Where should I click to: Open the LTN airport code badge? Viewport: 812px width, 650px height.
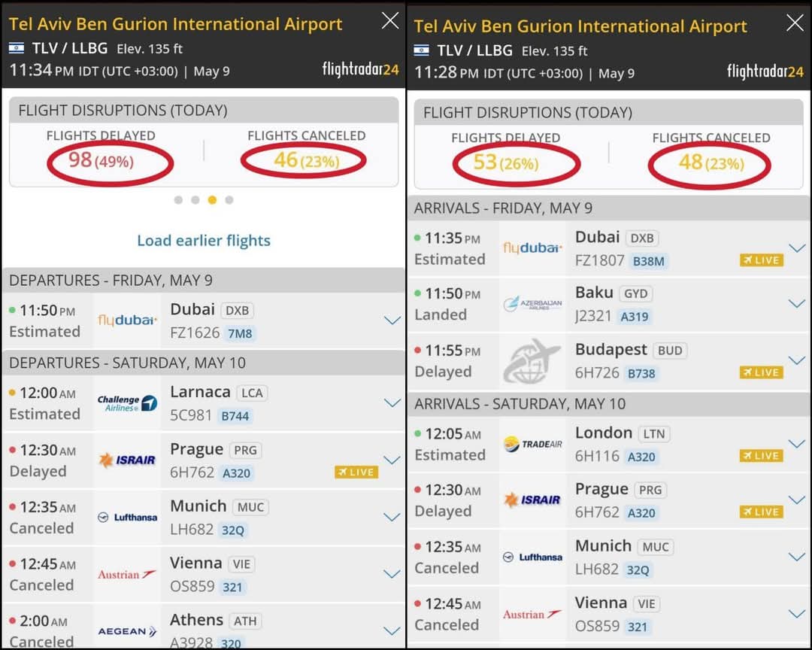point(655,434)
